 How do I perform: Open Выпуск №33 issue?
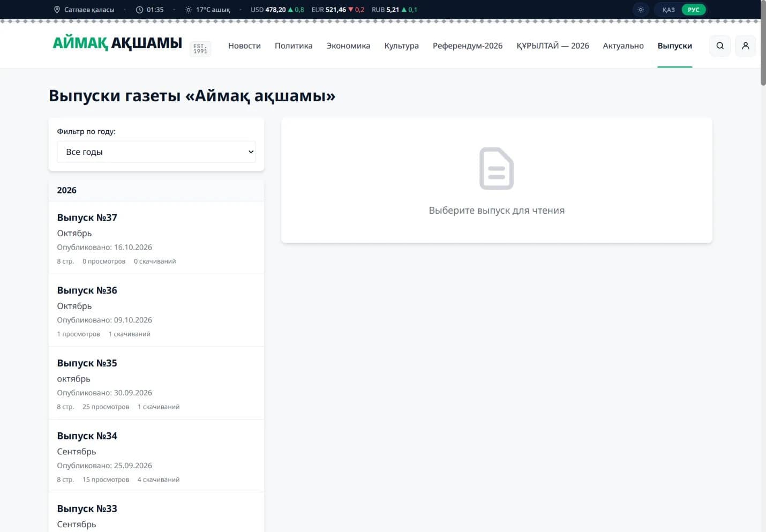(x=156, y=513)
